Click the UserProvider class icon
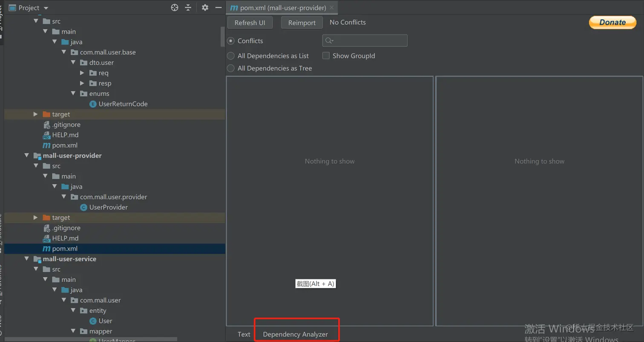 click(x=84, y=207)
